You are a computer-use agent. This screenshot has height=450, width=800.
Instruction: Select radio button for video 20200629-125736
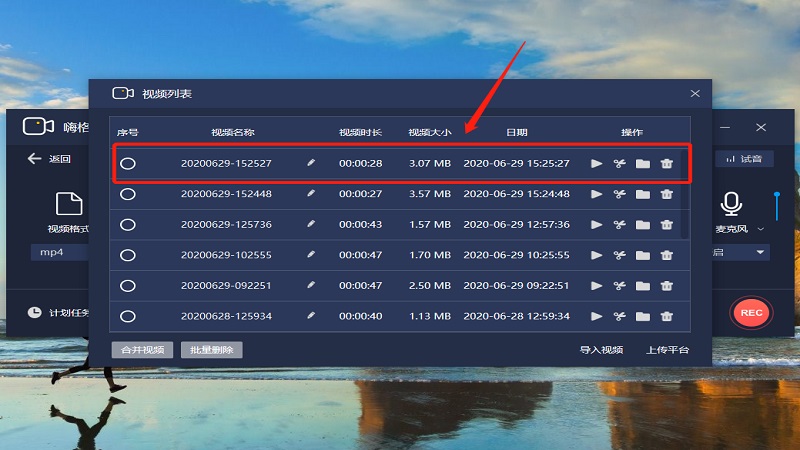click(x=128, y=225)
